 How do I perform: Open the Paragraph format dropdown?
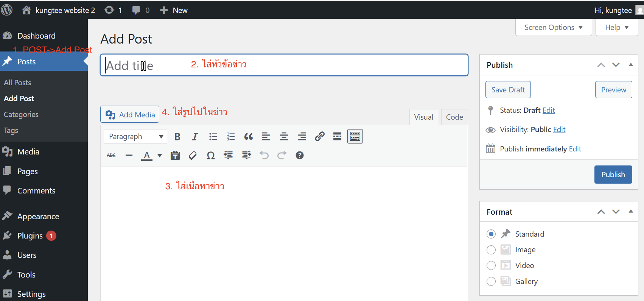(x=135, y=137)
